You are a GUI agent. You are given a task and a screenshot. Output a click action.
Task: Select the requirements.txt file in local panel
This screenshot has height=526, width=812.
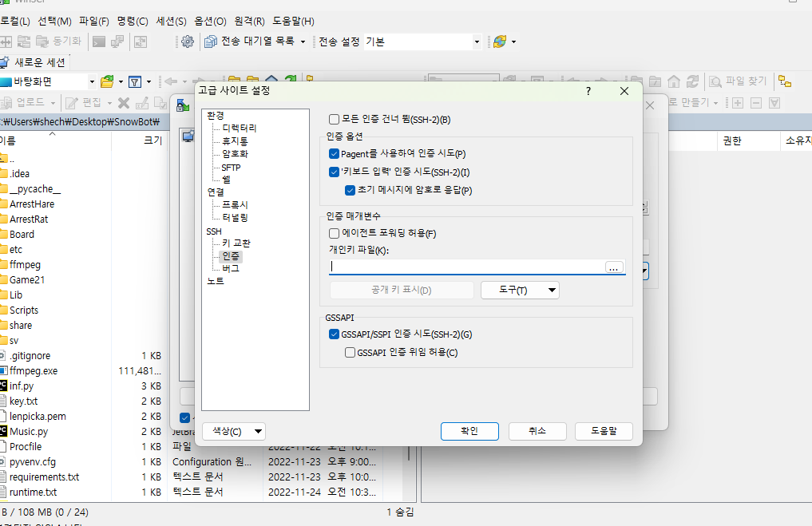click(45, 477)
